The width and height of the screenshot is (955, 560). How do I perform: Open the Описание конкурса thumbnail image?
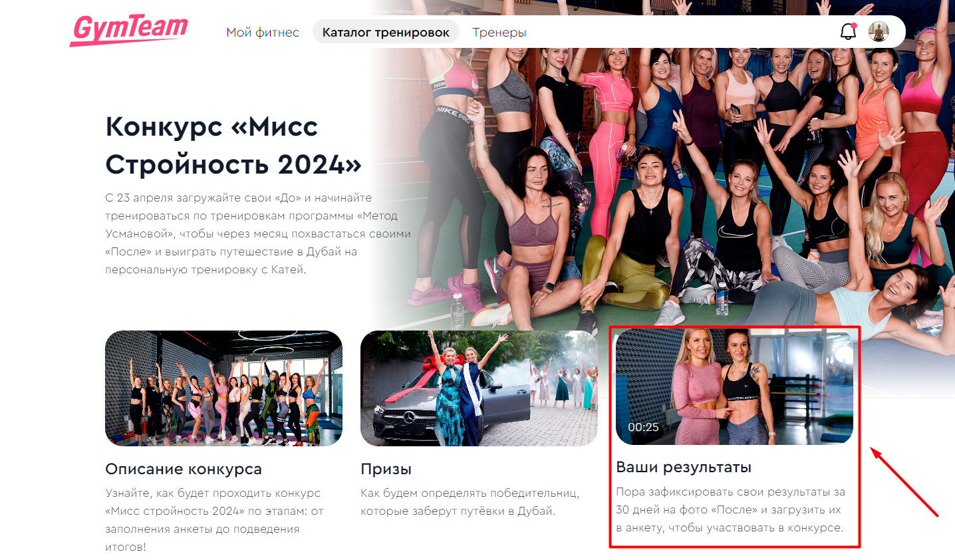pos(223,388)
